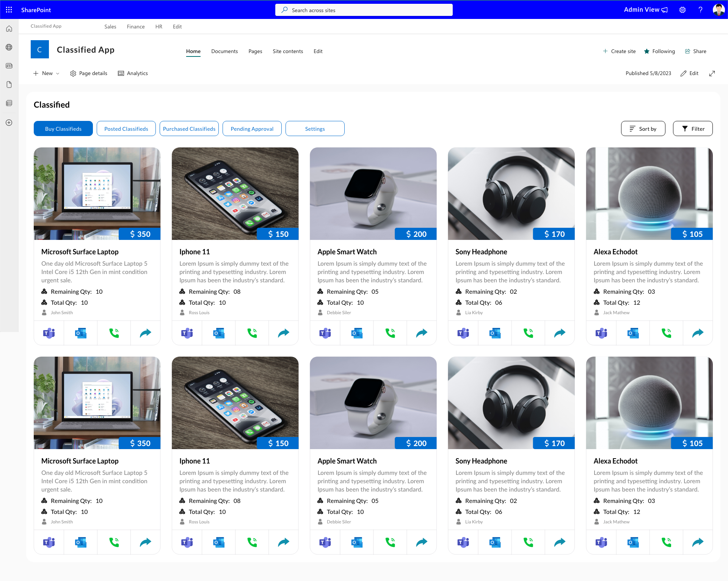Image resolution: width=728 pixels, height=581 pixels.
Task: Open Teams chat on first Microsoft Surface Laptop card
Action: pyautogui.click(x=49, y=333)
